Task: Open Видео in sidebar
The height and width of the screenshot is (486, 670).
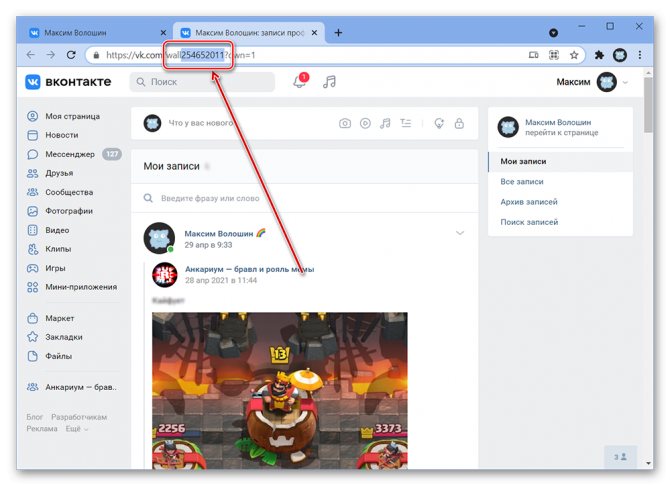Action: [48, 230]
